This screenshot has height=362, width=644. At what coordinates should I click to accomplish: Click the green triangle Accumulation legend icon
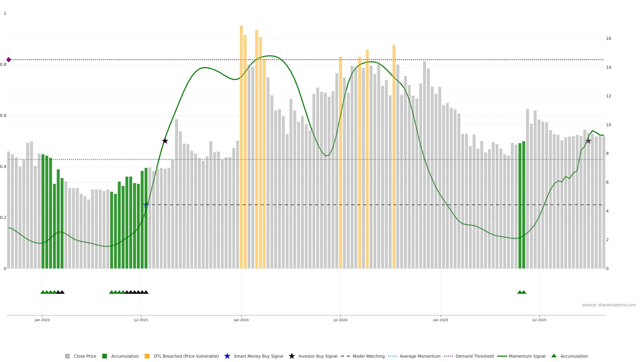[554, 356]
